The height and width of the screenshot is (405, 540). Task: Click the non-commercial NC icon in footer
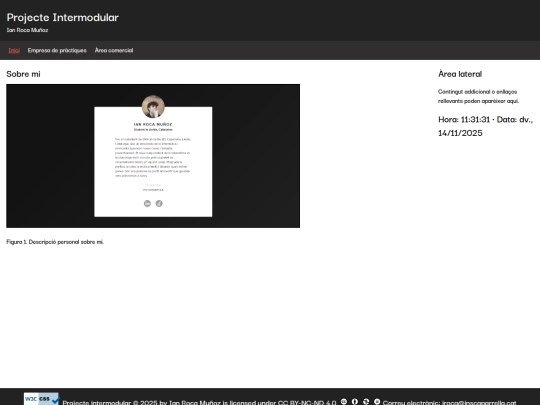click(366, 402)
